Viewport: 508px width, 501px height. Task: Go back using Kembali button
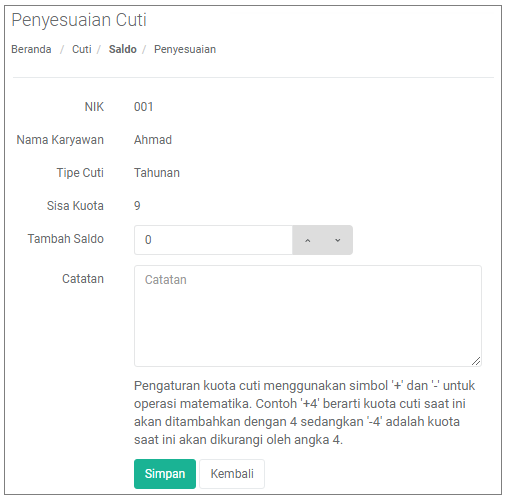coord(232,474)
